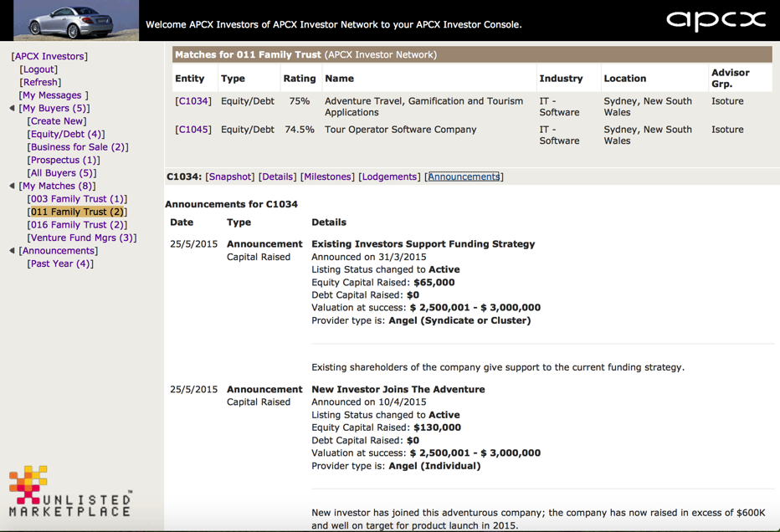
Task: Open entity C1045 link
Action: coord(193,130)
